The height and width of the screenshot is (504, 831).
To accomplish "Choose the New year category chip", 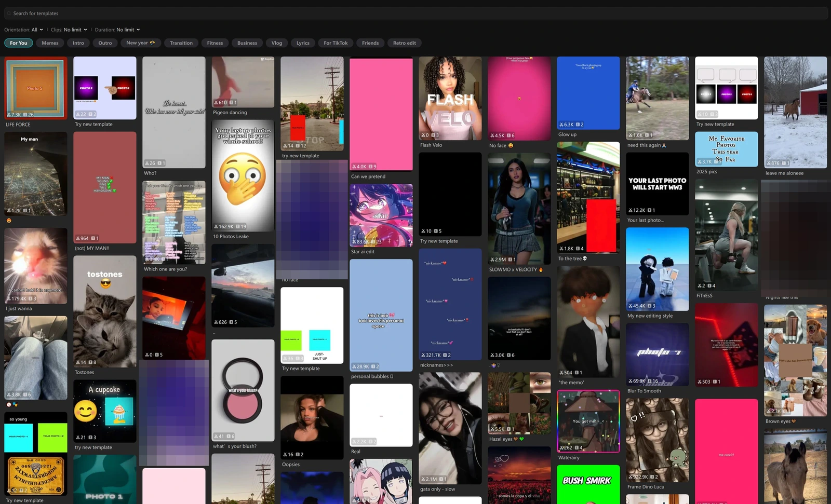I will 140,43.
